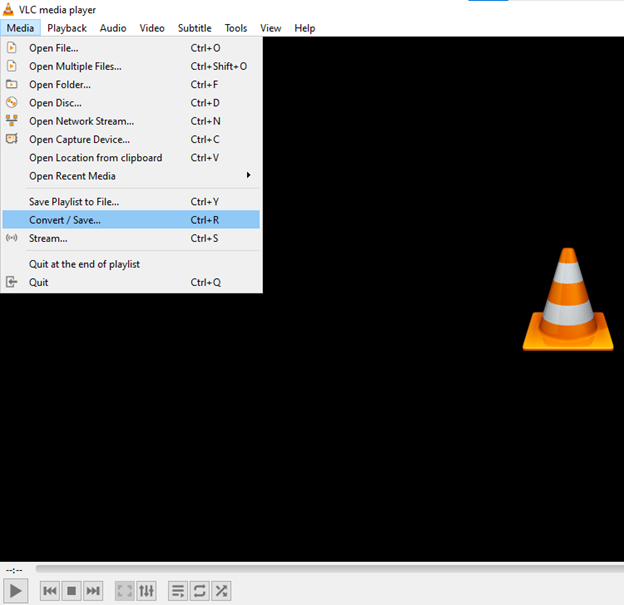Open the Playback menu

[67, 28]
